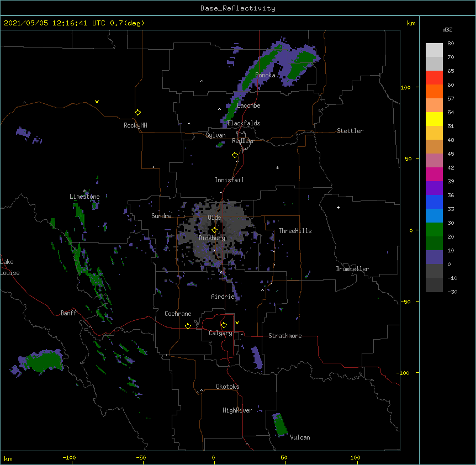The image size is (476, 465).
Task: Click the yellow diamond marker between Olds and Didsbury
Action: 214,230
